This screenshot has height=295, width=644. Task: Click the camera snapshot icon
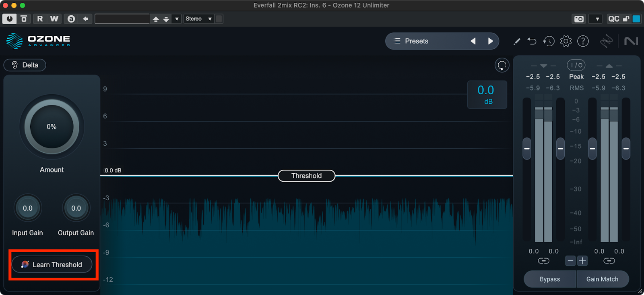tap(579, 19)
